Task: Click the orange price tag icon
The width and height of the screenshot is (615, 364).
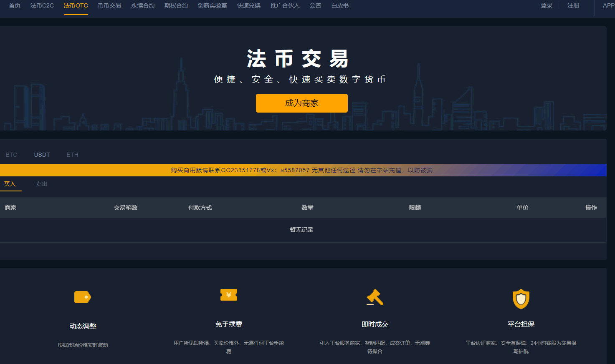Action: 83,297
